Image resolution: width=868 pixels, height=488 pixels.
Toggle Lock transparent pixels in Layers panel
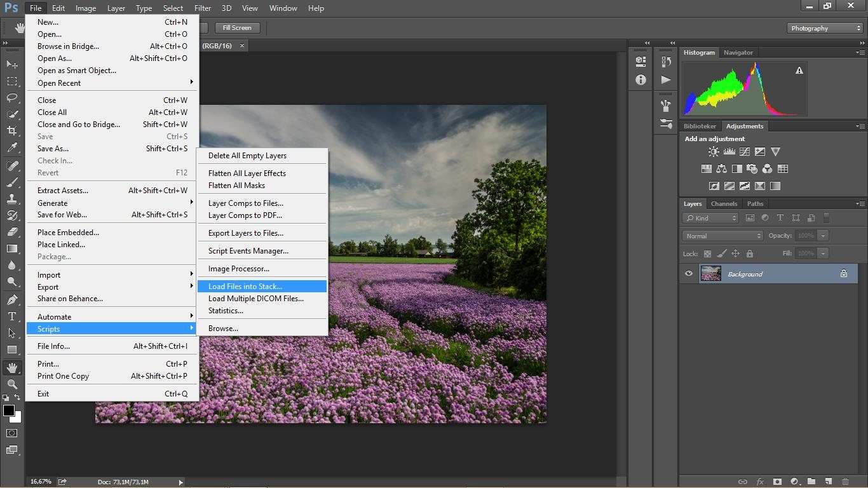point(706,253)
